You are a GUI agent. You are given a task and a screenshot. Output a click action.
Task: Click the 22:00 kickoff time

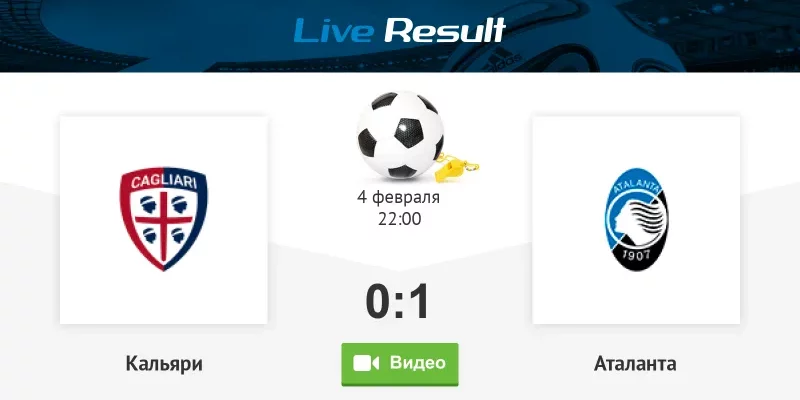pos(399,219)
